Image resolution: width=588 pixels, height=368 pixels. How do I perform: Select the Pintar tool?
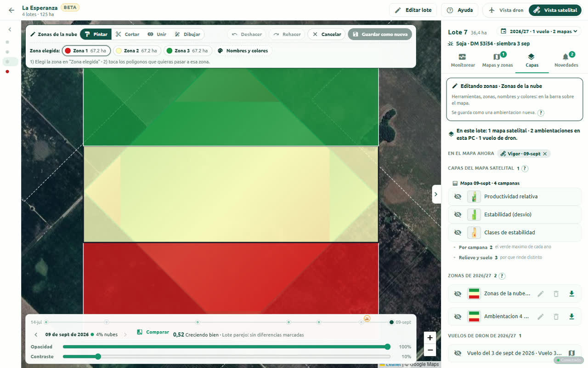tap(96, 34)
